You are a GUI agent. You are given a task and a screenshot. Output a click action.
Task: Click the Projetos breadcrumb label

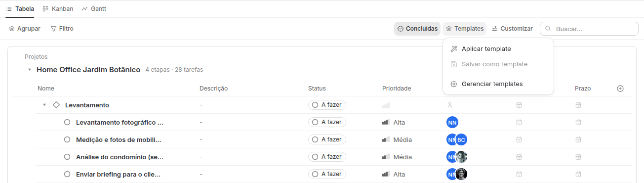[x=36, y=57]
